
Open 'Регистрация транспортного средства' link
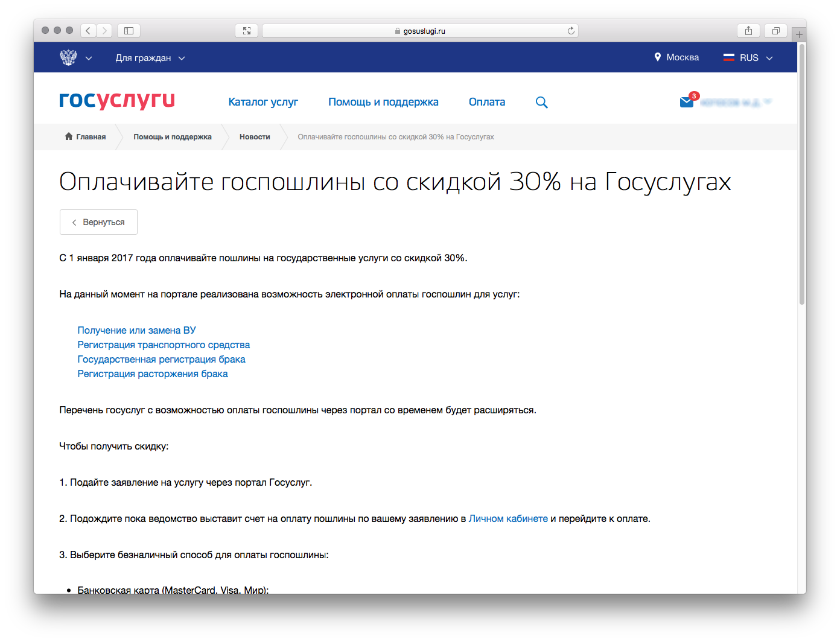point(164,345)
